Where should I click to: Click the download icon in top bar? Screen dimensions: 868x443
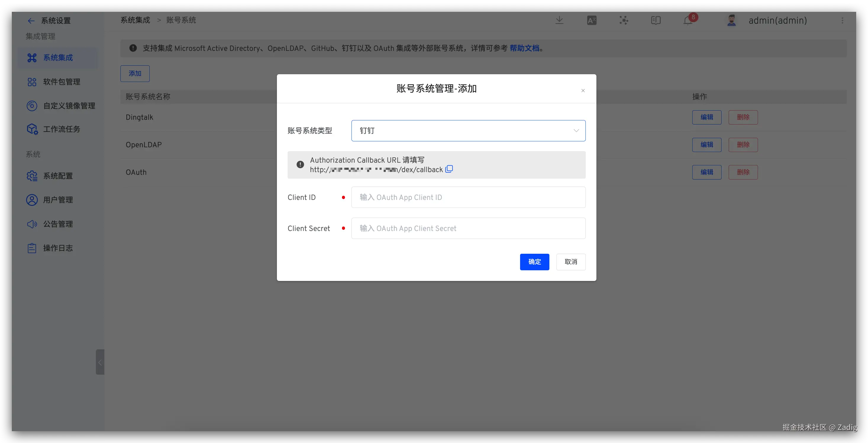click(559, 20)
